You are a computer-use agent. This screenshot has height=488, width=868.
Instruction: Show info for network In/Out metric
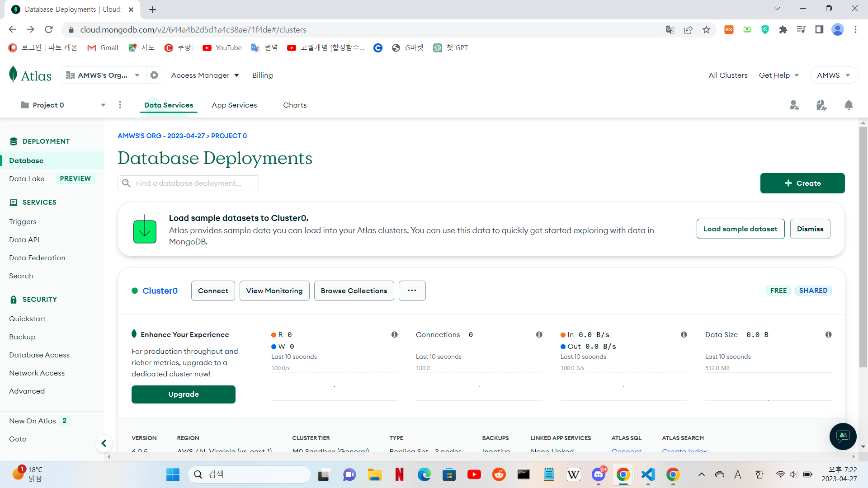tap(684, 334)
